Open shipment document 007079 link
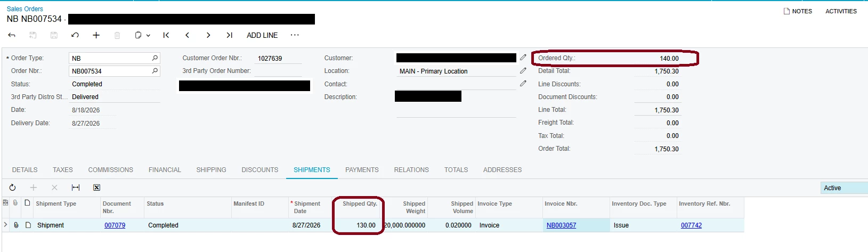The image size is (868, 252). coord(115,225)
